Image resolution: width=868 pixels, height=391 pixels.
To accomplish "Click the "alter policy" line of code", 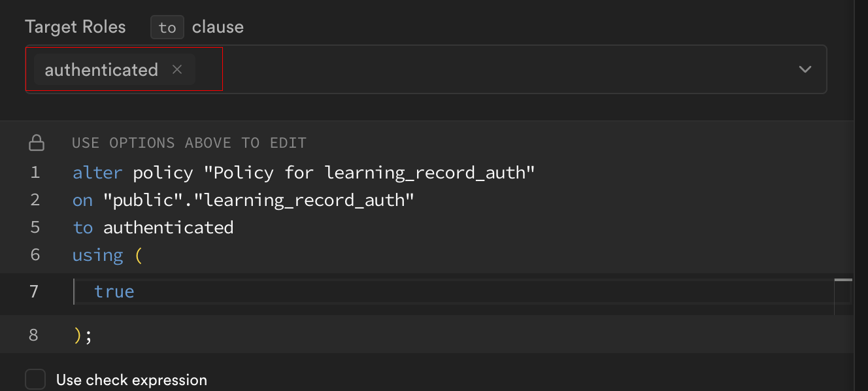I will tap(304, 173).
